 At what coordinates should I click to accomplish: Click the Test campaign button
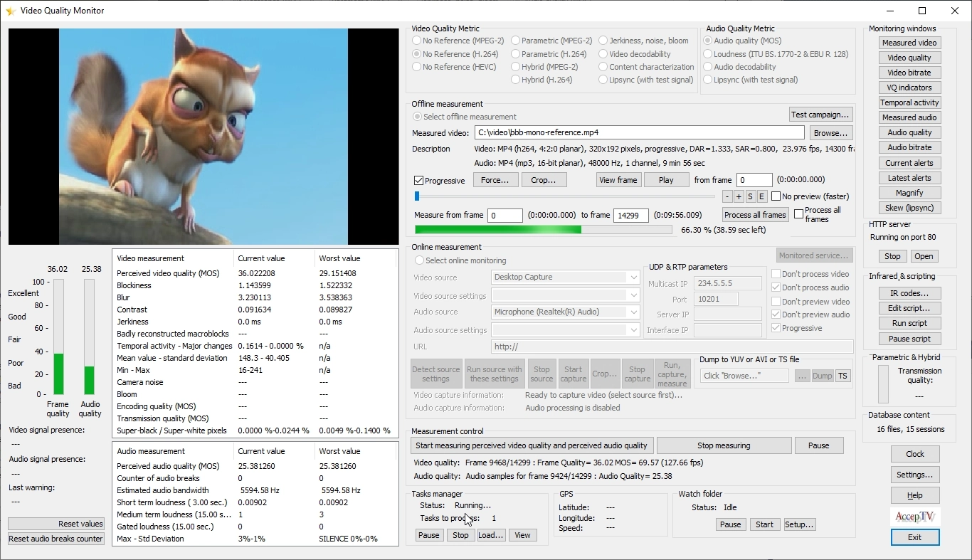pyautogui.click(x=820, y=115)
